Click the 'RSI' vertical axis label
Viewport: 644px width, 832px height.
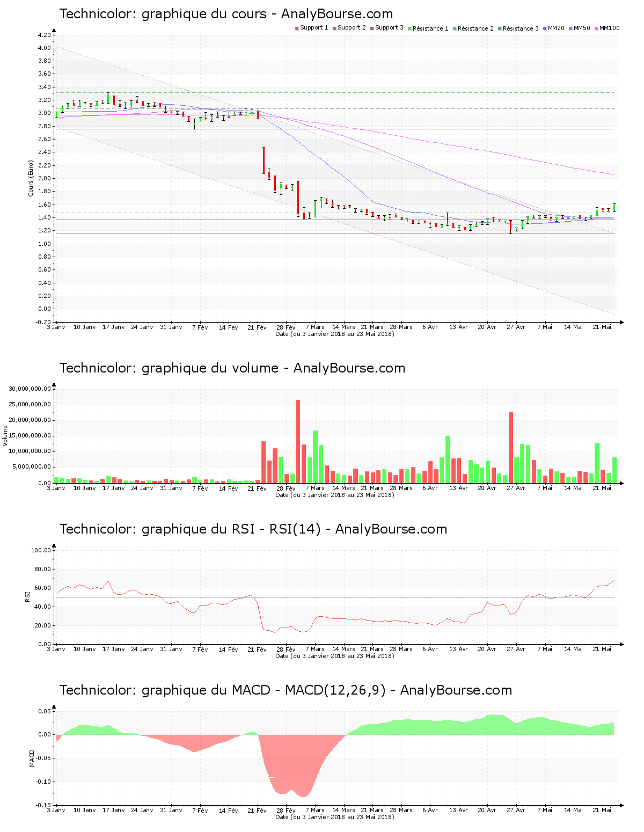[x=27, y=596]
